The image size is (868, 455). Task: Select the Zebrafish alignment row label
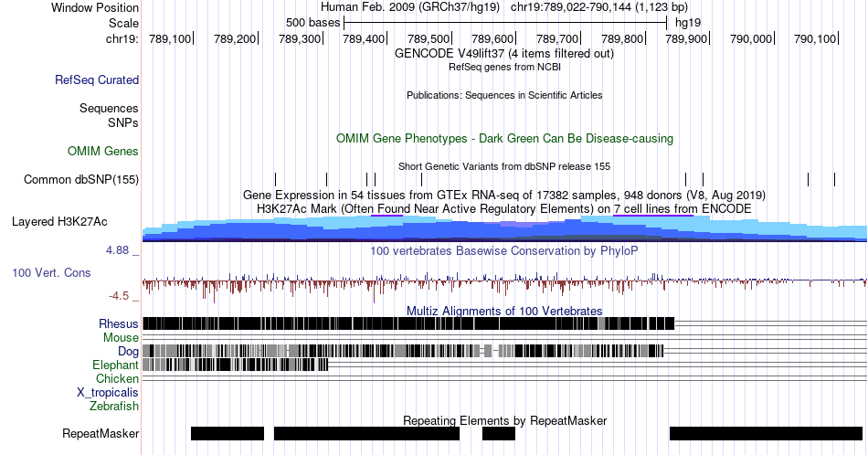click(114, 406)
